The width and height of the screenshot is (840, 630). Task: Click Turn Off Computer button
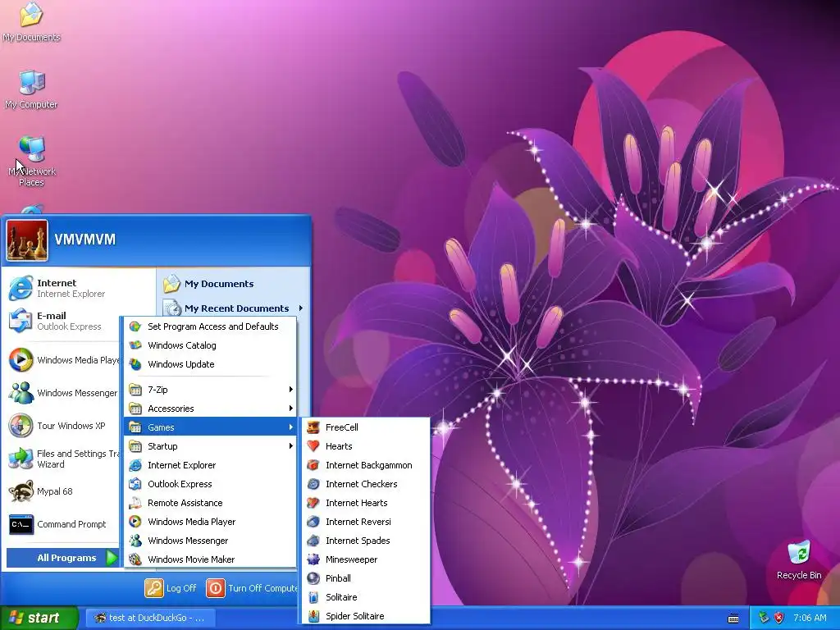click(252, 587)
